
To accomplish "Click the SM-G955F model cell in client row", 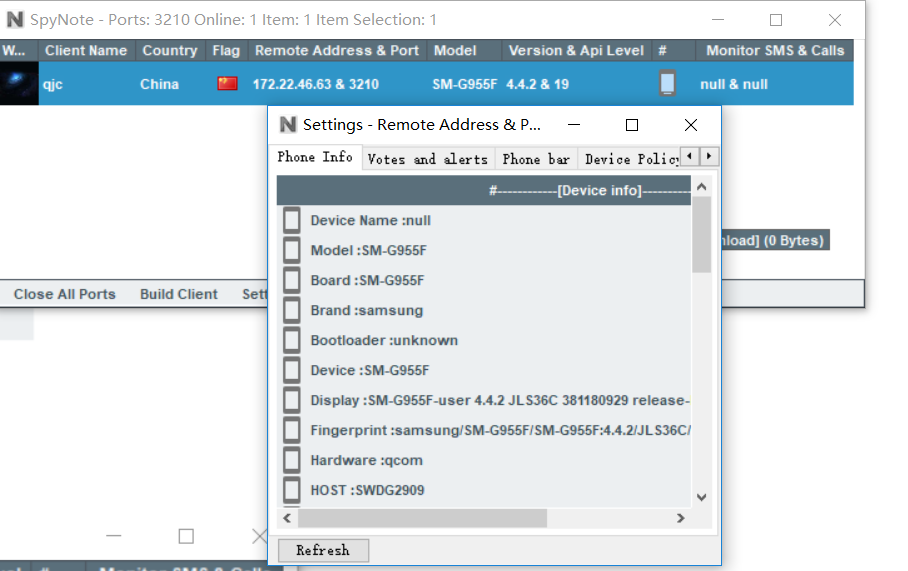I will [x=464, y=85].
